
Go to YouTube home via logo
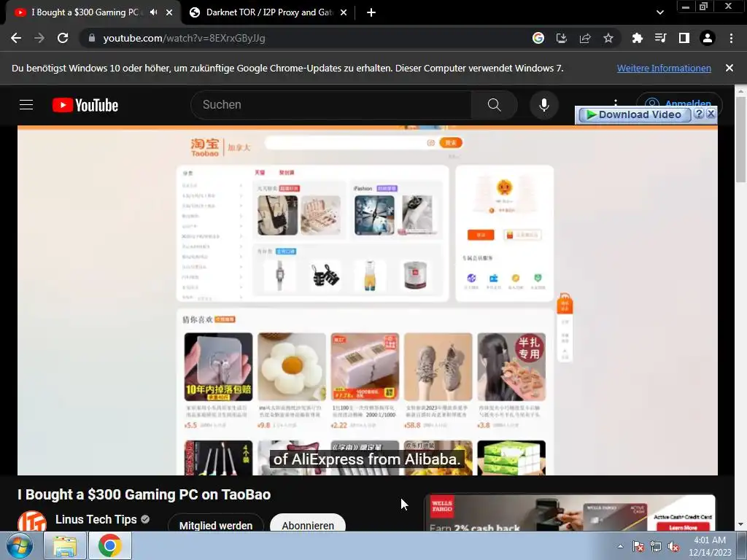[x=85, y=105]
